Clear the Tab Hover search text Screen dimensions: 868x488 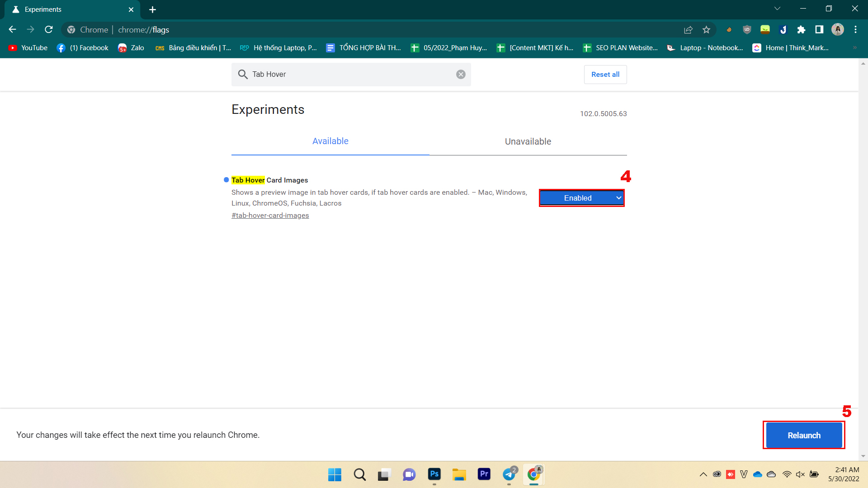(x=461, y=75)
